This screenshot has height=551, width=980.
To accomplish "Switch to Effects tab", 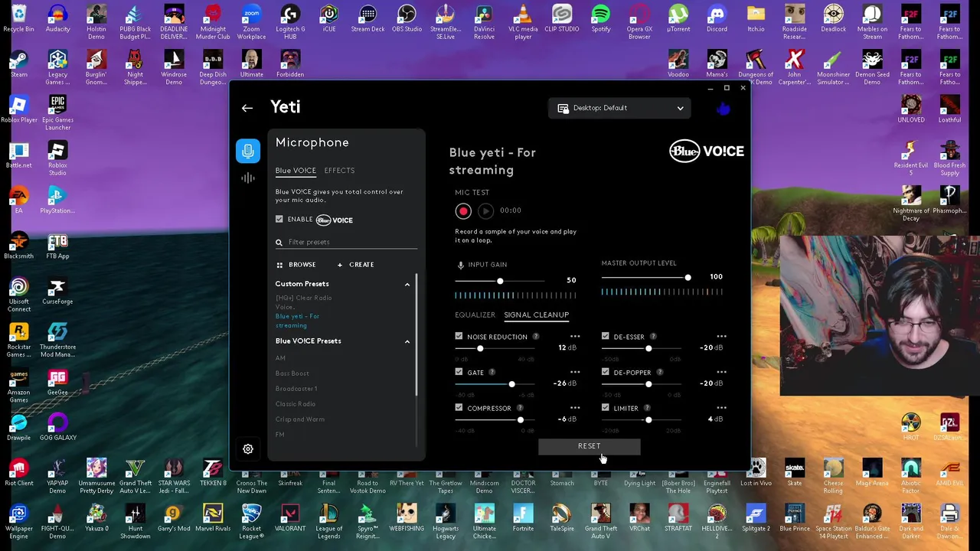I will coord(339,171).
